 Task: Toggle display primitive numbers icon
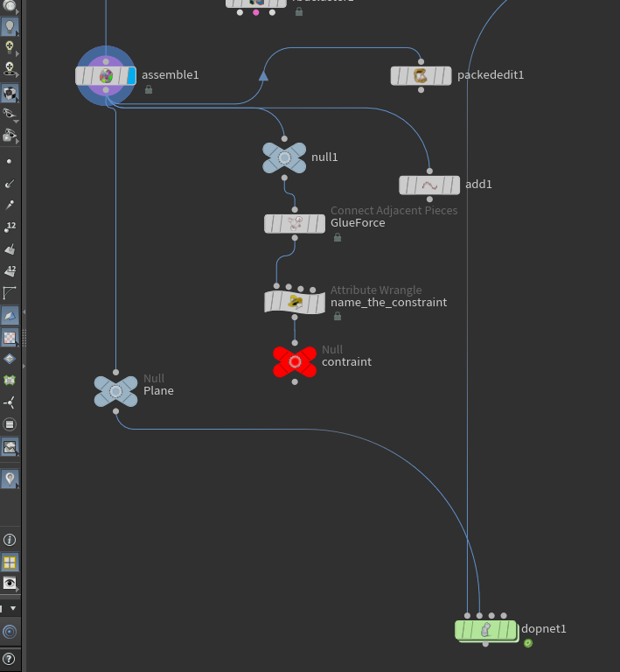(10, 271)
